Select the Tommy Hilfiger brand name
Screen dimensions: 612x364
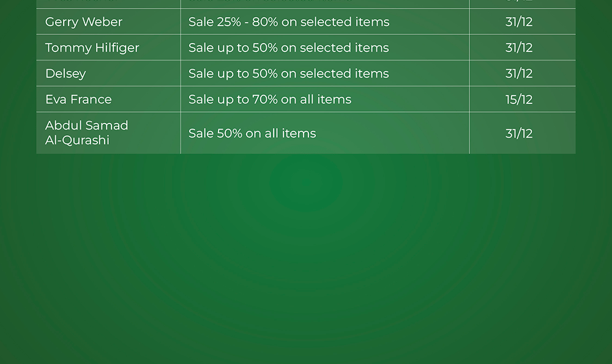pyautogui.click(x=92, y=48)
